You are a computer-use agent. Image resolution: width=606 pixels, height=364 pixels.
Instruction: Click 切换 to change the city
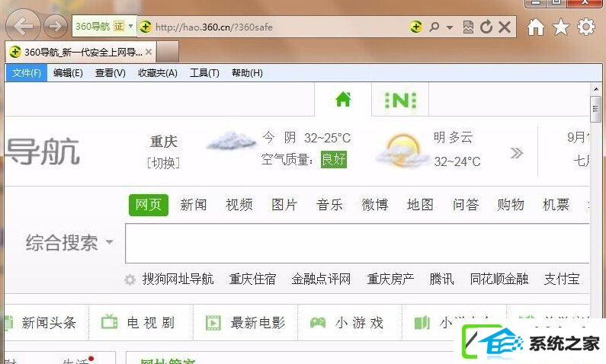163,163
